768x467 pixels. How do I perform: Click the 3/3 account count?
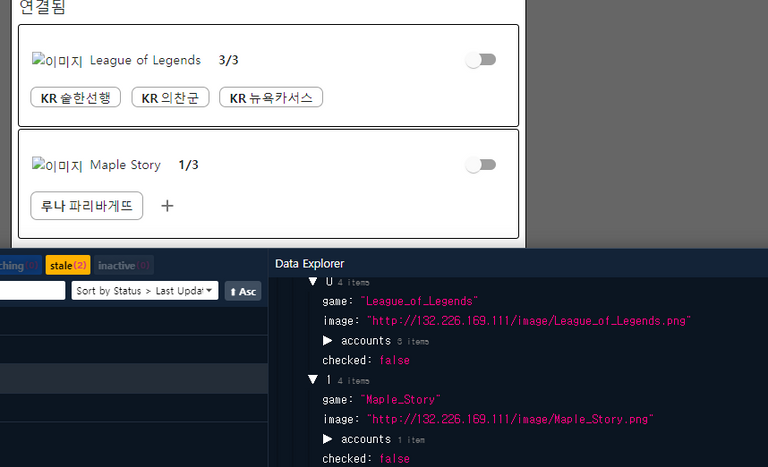point(228,60)
